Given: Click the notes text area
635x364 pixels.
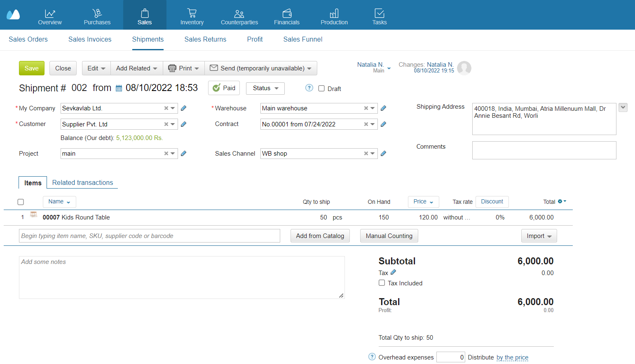Looking at the screenshot, I should tap(182, 278).
